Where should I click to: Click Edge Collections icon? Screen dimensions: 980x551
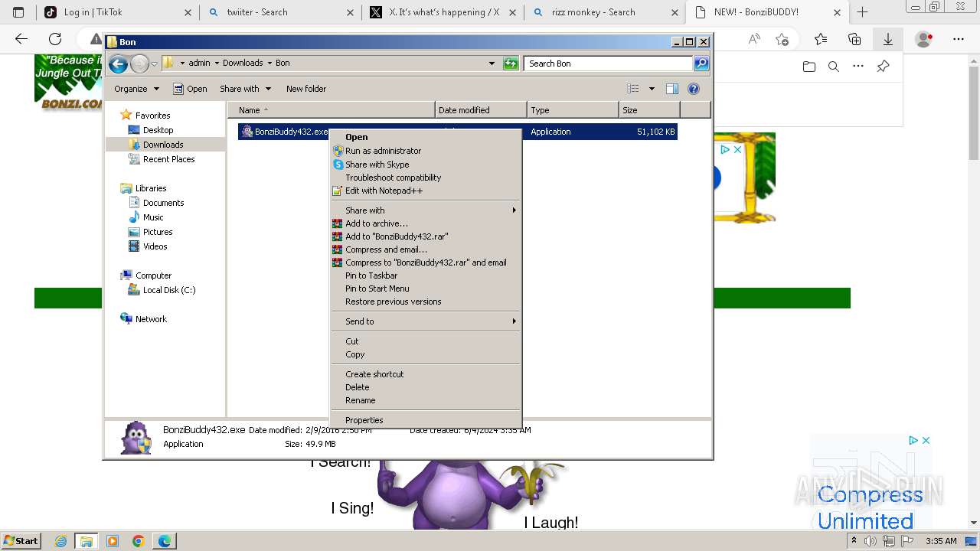coord(854,39)
